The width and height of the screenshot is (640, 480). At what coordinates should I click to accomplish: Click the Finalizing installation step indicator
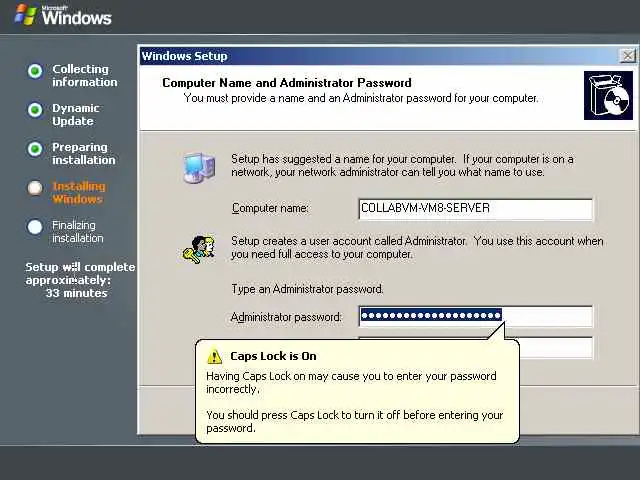[x=35, y=227]
